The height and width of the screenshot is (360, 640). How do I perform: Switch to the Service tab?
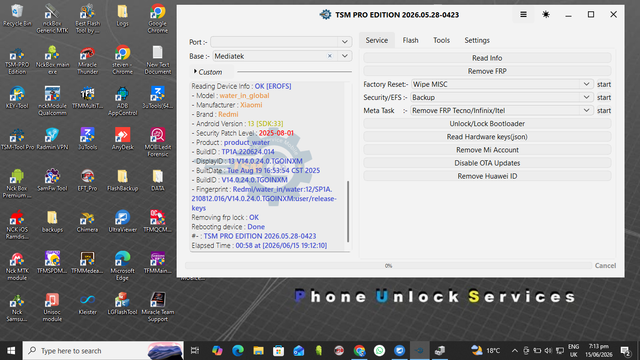pos(377,40)
